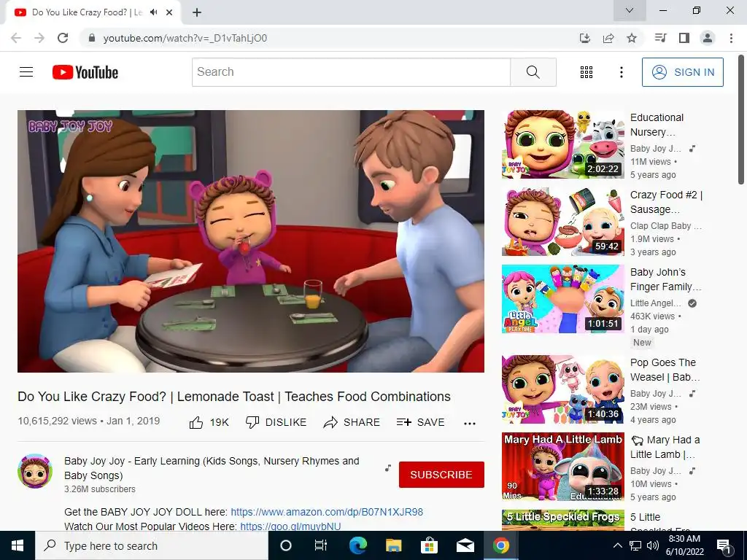Reload the YouTube page
This screenshot has width=747, height=560.
tap(63, 38)
